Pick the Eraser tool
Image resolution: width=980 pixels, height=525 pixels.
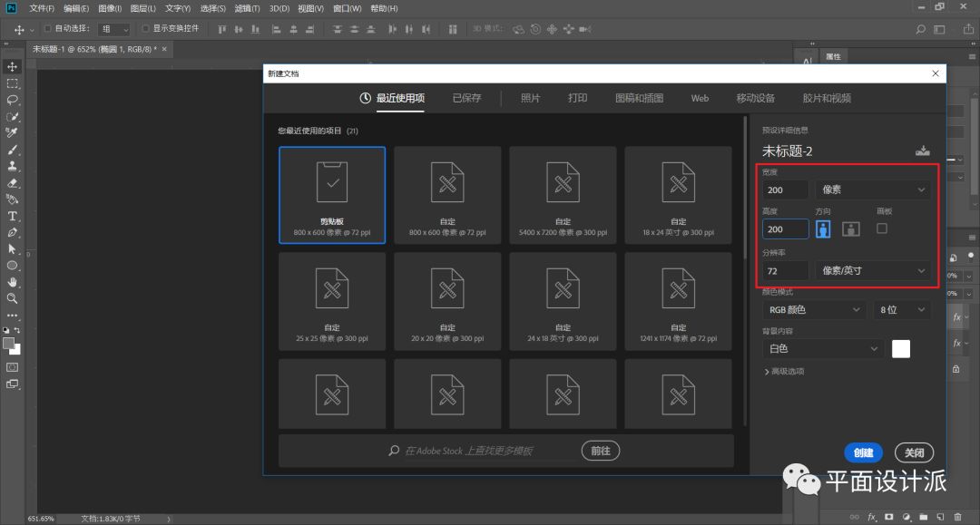tap(13, 183)
